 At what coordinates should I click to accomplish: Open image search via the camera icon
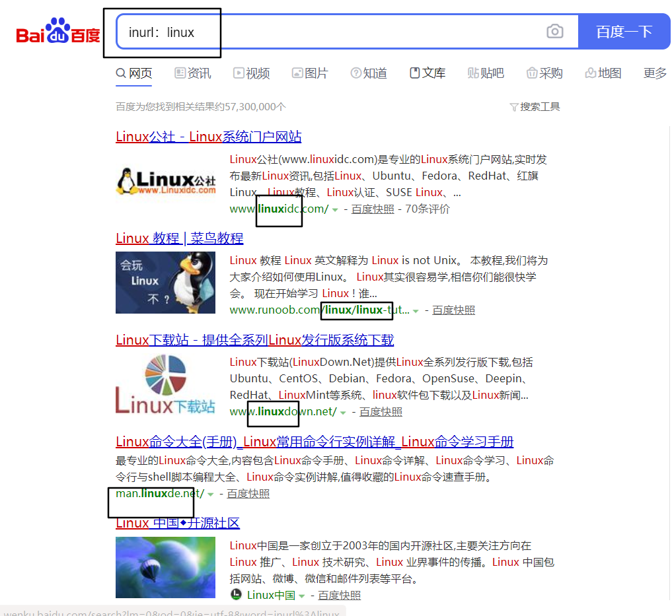pyautogui.click(x=554, y=31)
